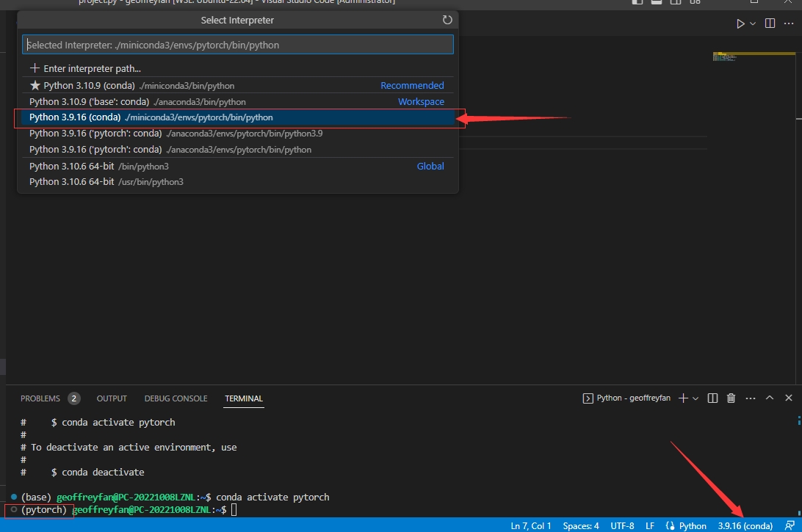Image resolution: width=802 pixels, height=532 pixels.
Task: Run the Python file
Action: pyautogui.click(x=740, y=23)
